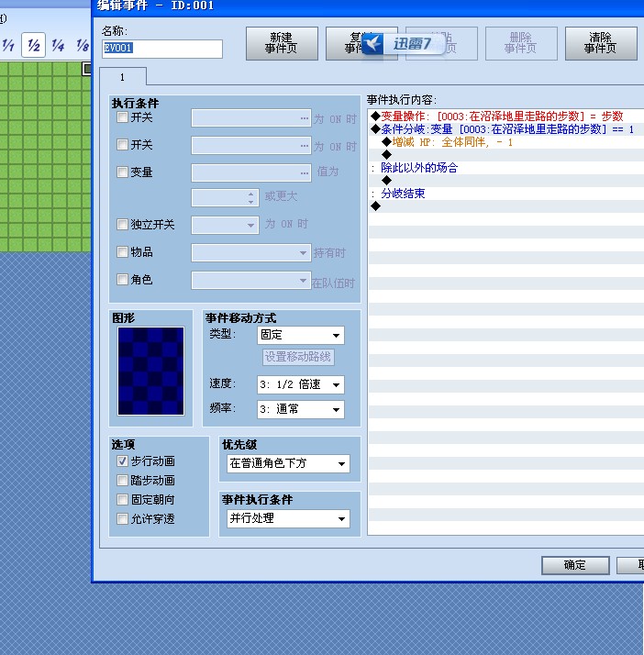Image resolution: width=644 pixels, height=655 pixels.
Task: Open the 事件执行条件 dropdown 并行处理
Action: pos(288,518)
